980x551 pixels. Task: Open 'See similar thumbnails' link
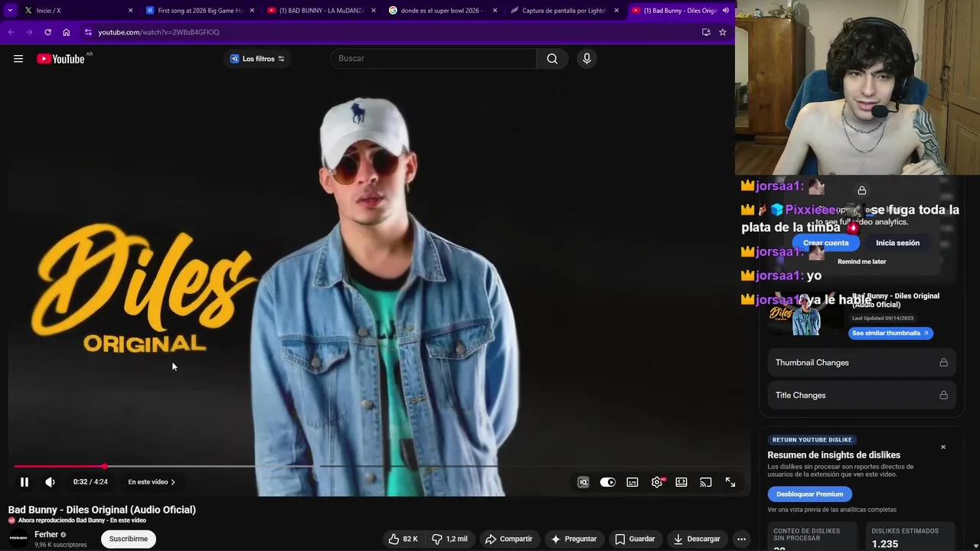point(890,333)
